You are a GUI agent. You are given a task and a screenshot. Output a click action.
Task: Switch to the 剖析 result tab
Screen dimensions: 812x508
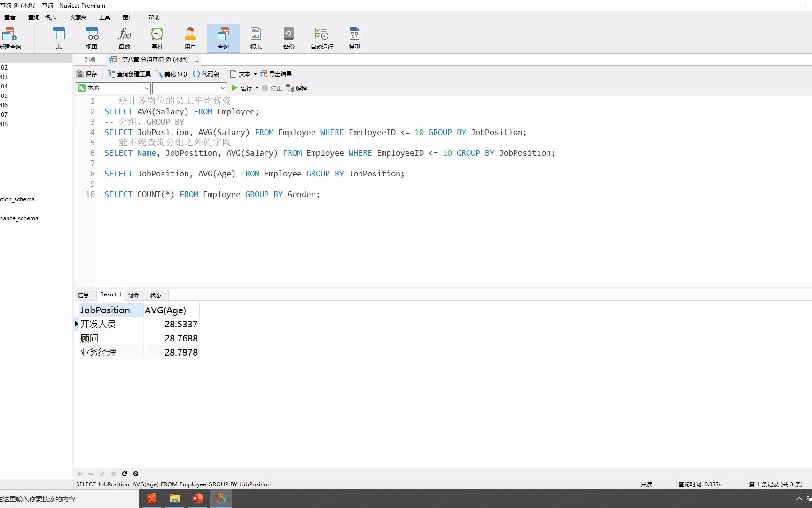(x=133, y=295)
